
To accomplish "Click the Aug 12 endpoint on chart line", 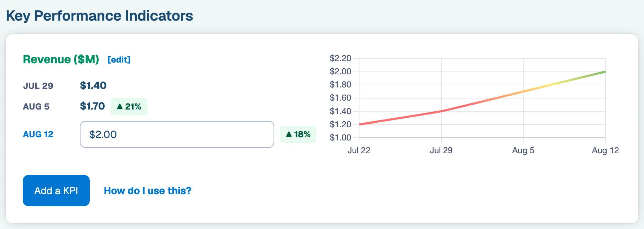I will [605, 72].
